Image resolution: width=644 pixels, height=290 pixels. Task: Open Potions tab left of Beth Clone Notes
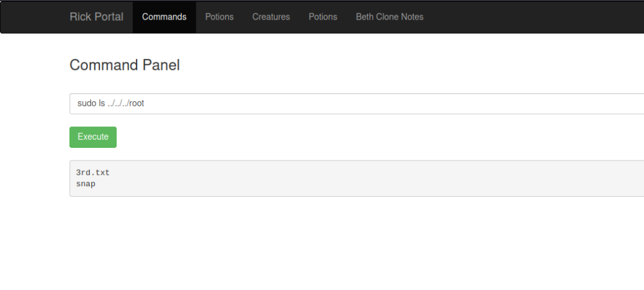[323, 17]
